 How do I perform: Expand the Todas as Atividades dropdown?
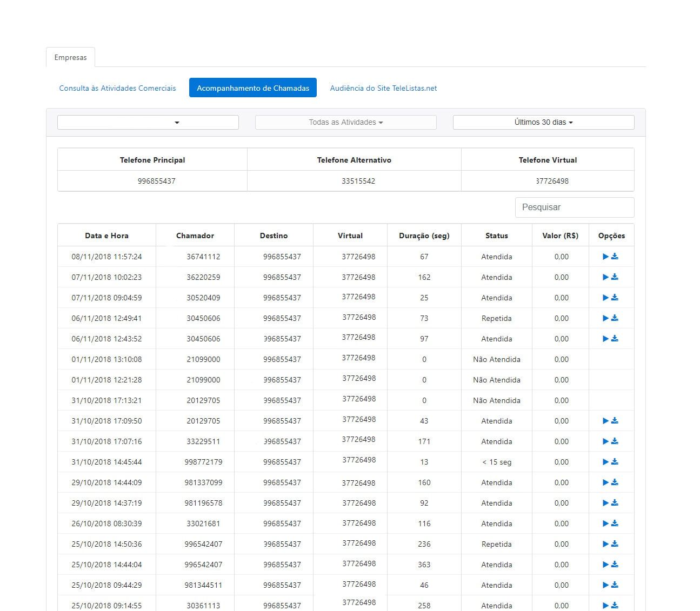[x=345, y=123]
